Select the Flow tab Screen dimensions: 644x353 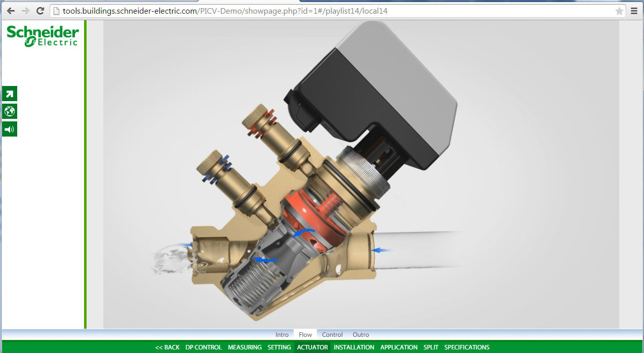[x=305, y=335]
